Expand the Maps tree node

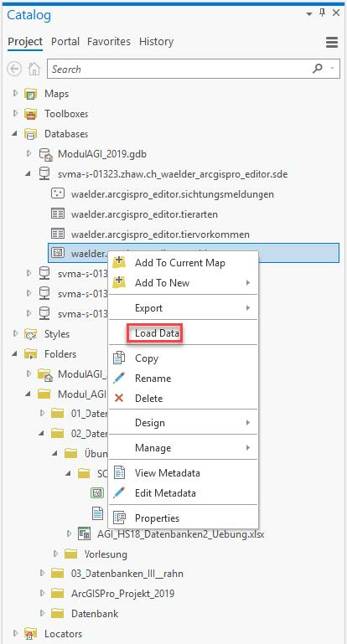[16, 94]
